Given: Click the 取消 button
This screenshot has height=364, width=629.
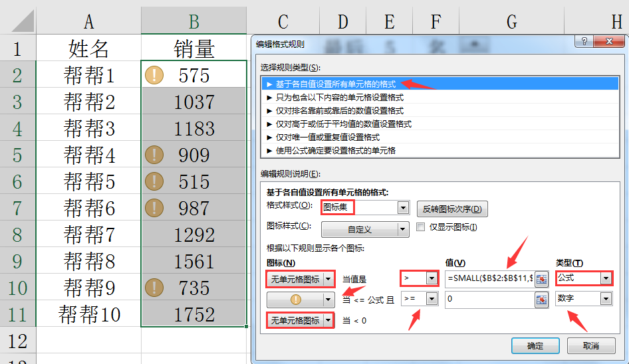Looking at the screenshot, I should tap(591, 345).
